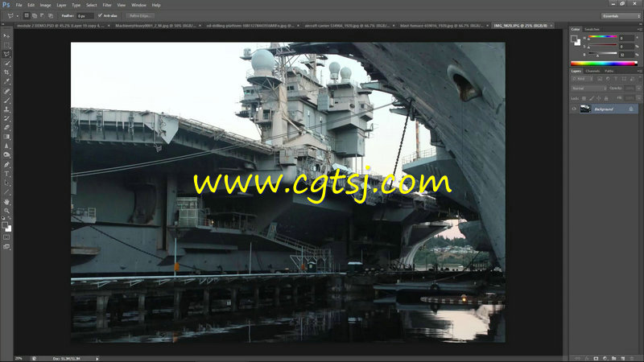Select the Magic Wand tool
This screenshot has height=362, width=644.
[6, 63]
